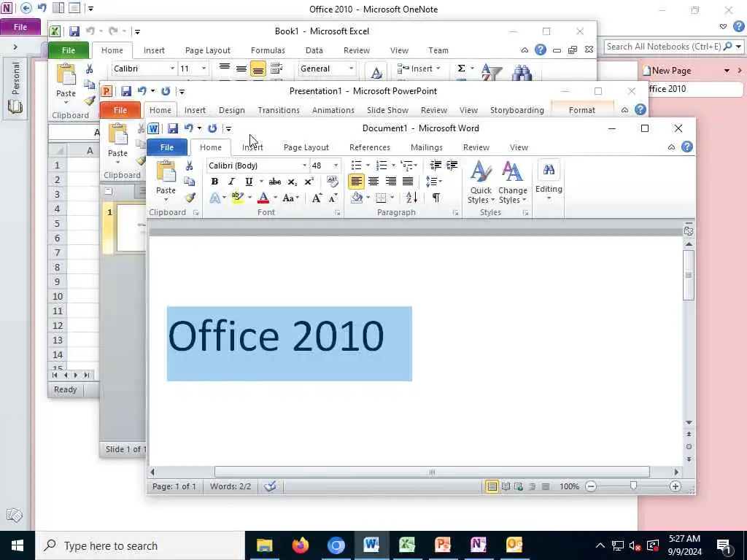Open the Transitions tab in PowerPoint
This screenshot has width=747, height=560.
[x=279, y=110]
